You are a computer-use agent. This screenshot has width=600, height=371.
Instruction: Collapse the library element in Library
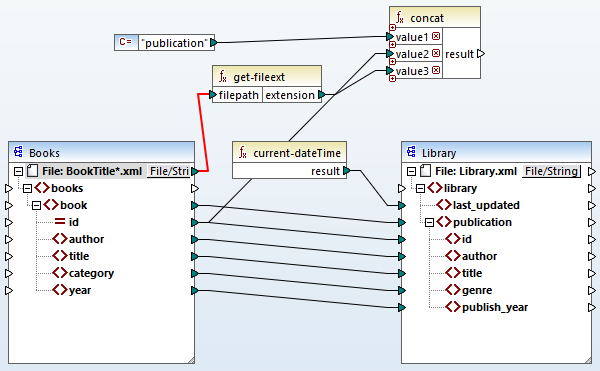421,188
